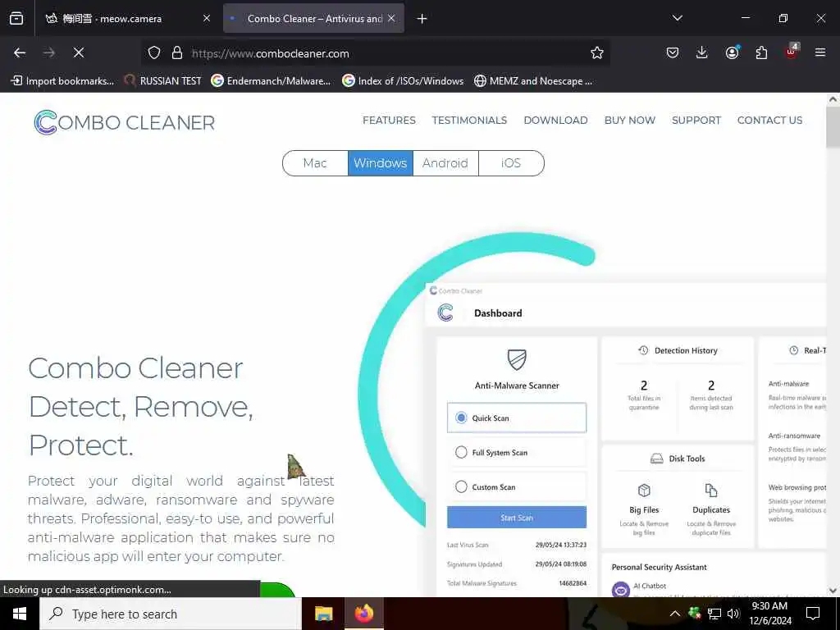Image resolution: width=840 pixels, height=630 pixels.
Task: Switch platform selector to iOS
Action: click(511, 163)
